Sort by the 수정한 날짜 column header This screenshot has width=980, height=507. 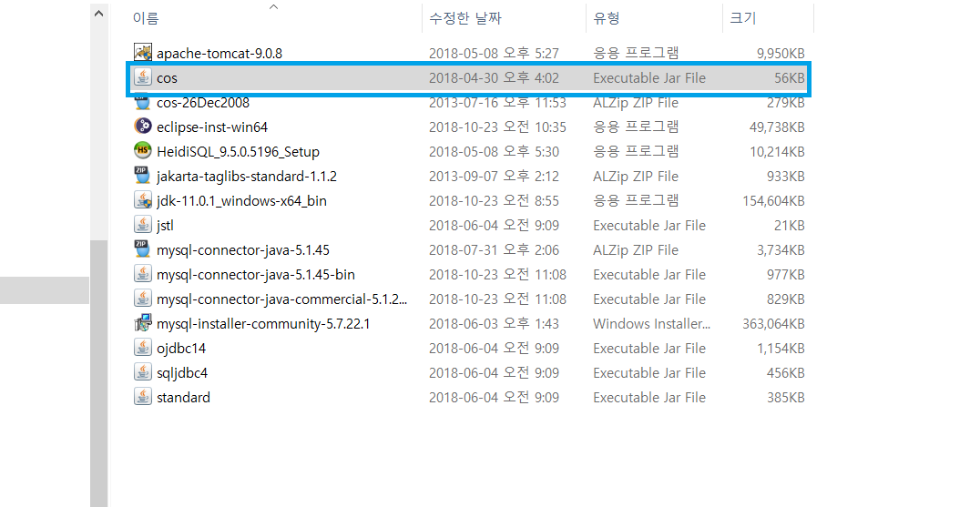[x=465, y=18]
